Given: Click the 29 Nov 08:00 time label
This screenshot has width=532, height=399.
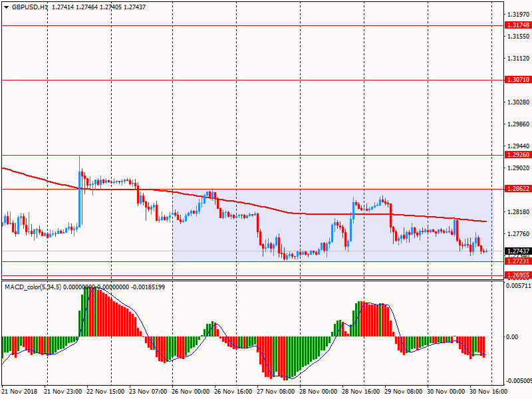Looking at the screenshot, I should (x=404, y=391).
